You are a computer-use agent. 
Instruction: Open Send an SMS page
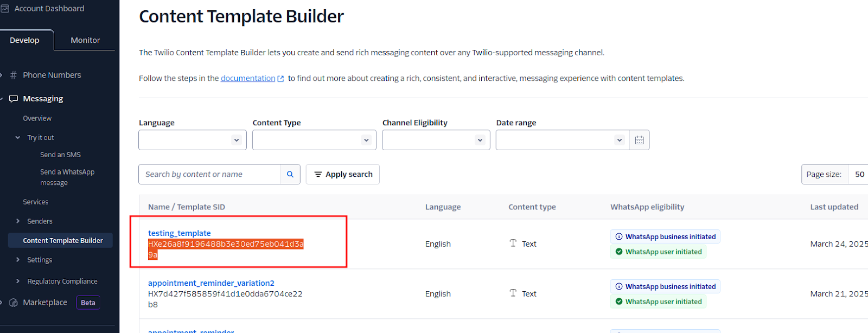[x=60, y=155]
